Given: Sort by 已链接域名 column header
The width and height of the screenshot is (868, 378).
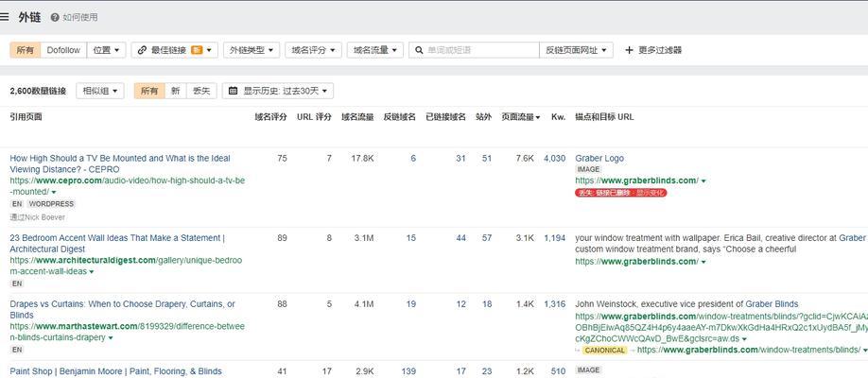Looking at the screenshot, I should click(x=445, y=117).
